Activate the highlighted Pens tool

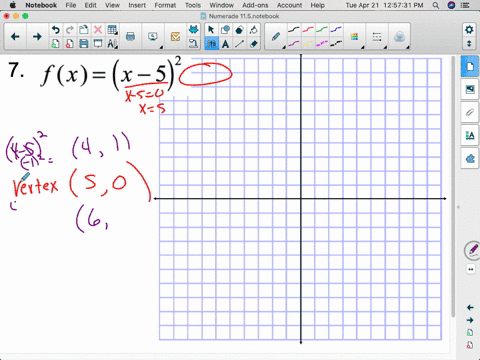tap(211, 44)
